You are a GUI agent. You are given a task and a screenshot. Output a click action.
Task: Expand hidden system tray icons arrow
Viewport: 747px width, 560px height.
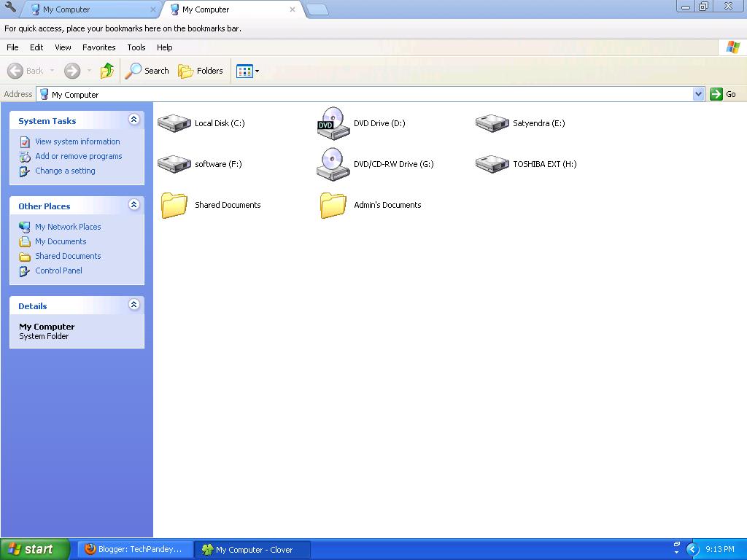click(692, 550)
